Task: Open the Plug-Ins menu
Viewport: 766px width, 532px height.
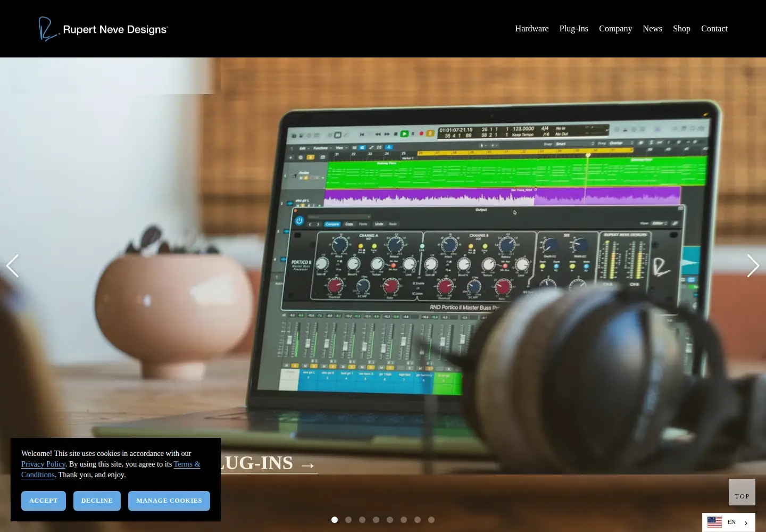Action: pos(573,29)
